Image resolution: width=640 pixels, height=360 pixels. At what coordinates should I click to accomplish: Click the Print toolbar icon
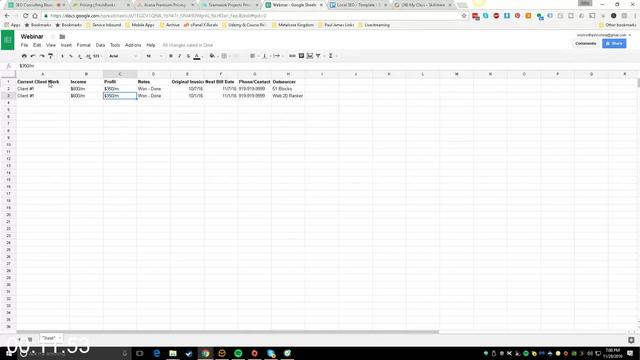point(24,56)
